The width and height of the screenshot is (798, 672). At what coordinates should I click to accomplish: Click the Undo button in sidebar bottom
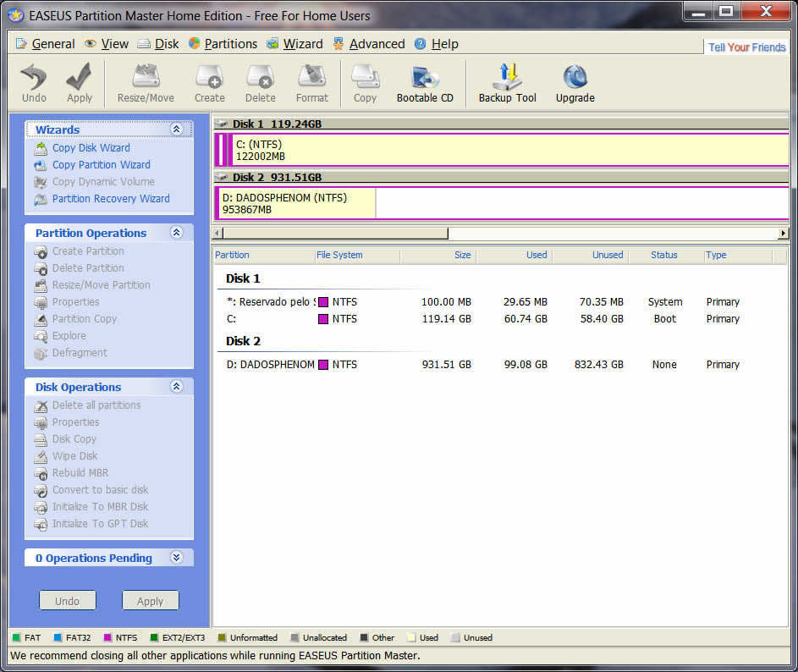click(x=67, y=601)
